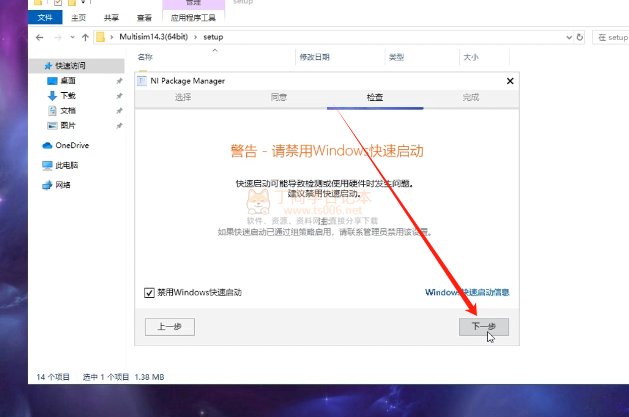Sort by 大小 column header
The image size is (629, 417).
click(x=471, y=57)
